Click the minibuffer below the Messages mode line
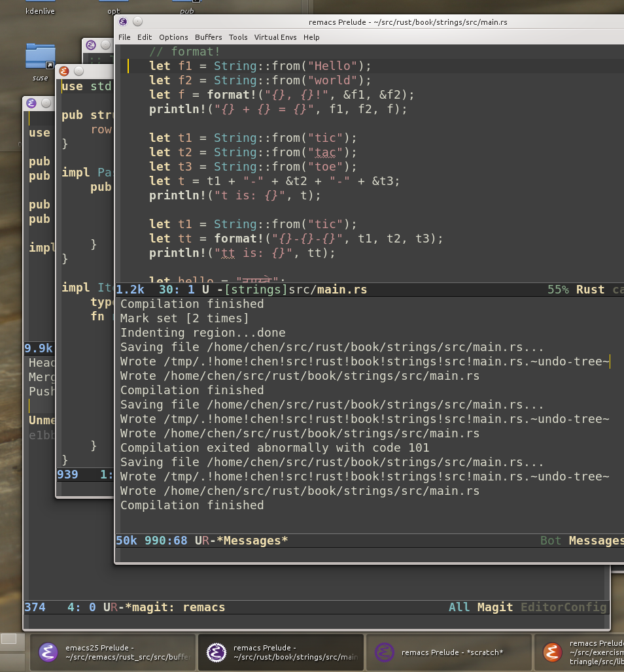Screen dimensions: 624x672 click(x=370, y=554)
